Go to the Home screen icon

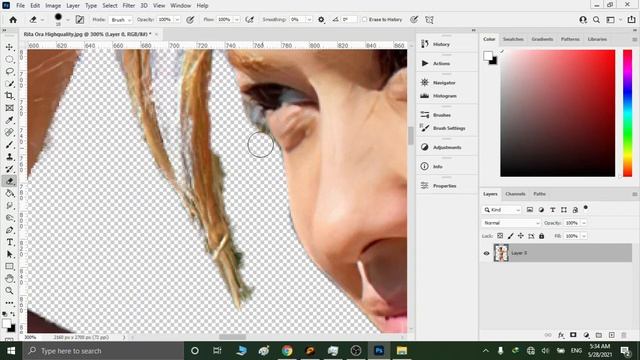tap(13, 20)
